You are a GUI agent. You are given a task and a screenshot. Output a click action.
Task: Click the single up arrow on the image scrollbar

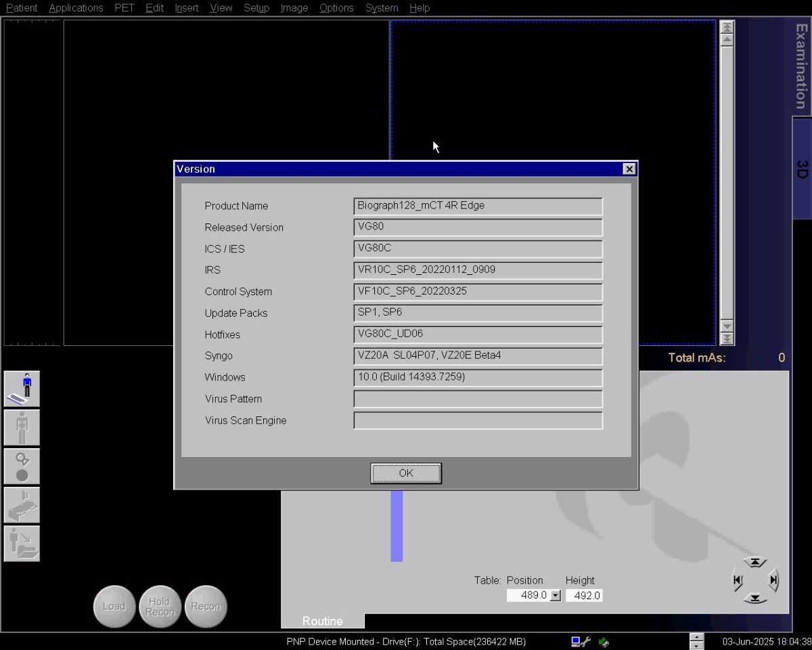[727, 40]
